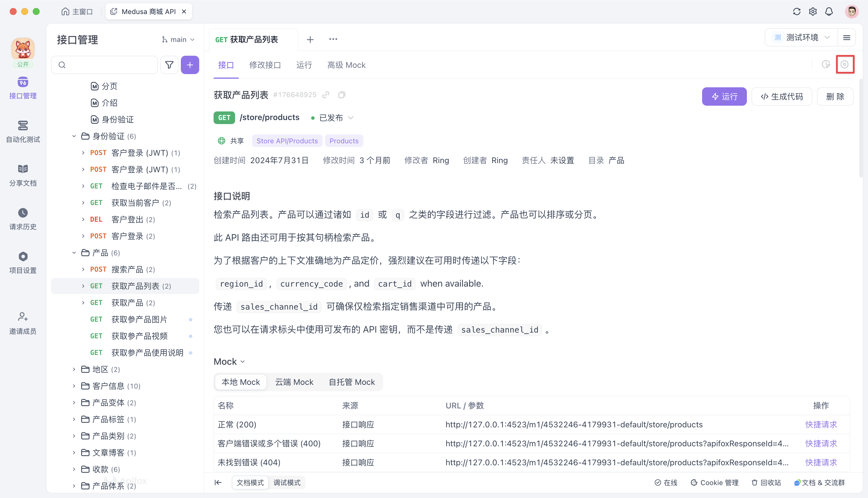Click the 运行 button
The width and height of the screenshot is (868, 498).
coord(724,96)
